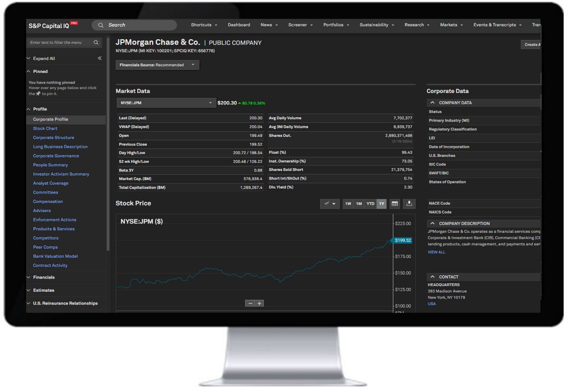Collapse the CONTACT section
The image size is (568, 392).
tap(433, 277)
